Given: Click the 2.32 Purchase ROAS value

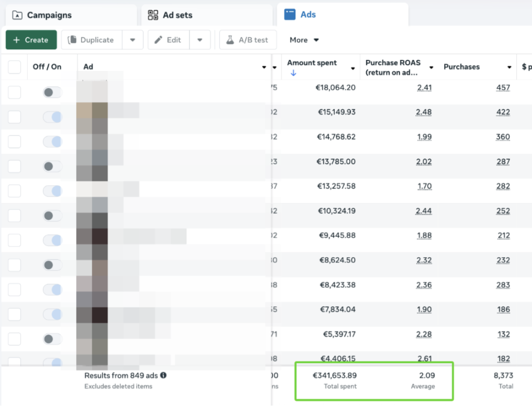Looking at the screenshot, I should (x=424, y=260).
